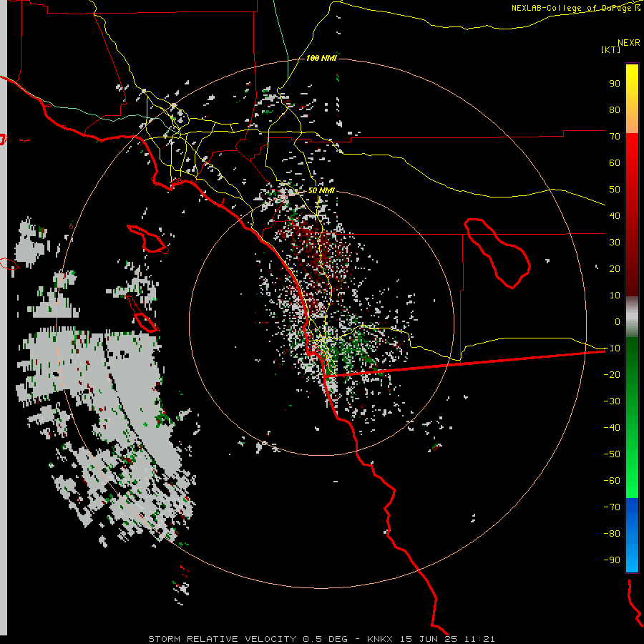Click the -70 value on velocity scale
This screenshot has width=644, height=644.
click(612, 507)
